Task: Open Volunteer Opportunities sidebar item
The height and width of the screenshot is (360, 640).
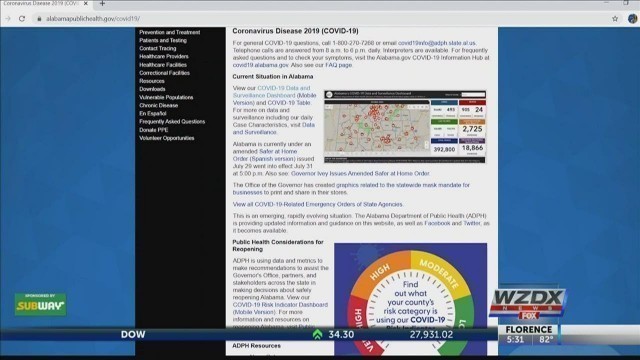Action: click(x=167, y=138)
